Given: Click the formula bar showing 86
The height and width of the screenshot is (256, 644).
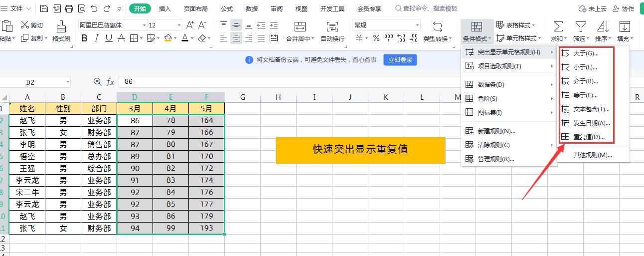Looking at the screenshot, I should [x=381, y=82].
